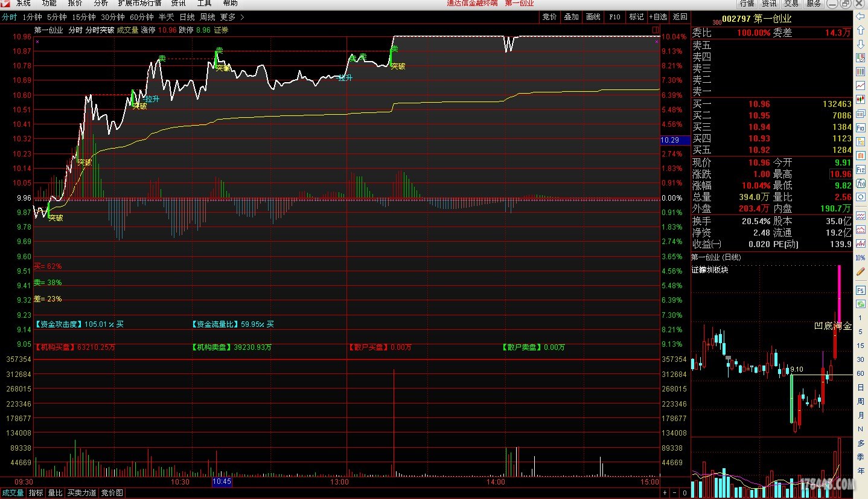
Task: Expand the 更多 more periods arrow
Action: pos(242,17)
